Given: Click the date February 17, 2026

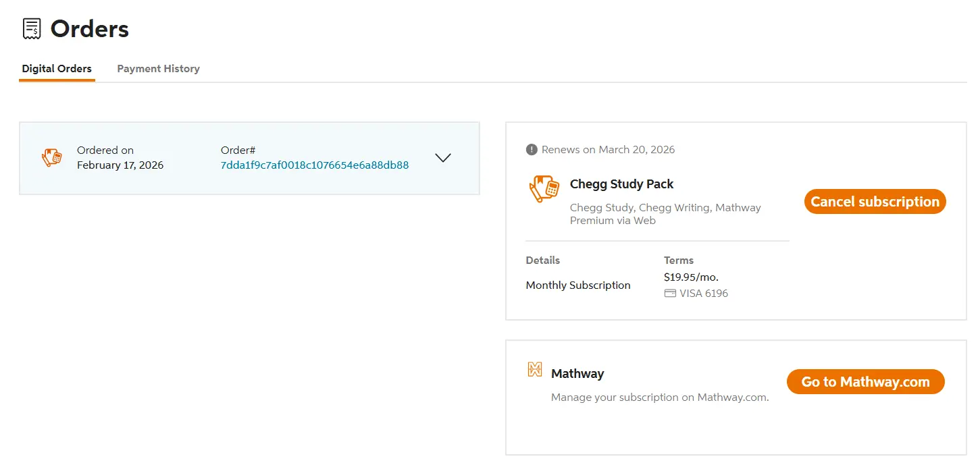Looking at the screenshot, I should click(x=120, y=165).
